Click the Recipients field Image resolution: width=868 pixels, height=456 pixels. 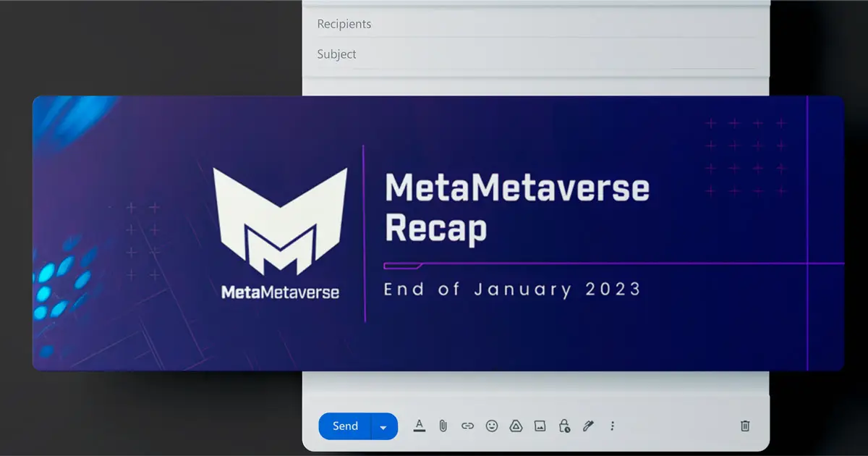(535, 24)
